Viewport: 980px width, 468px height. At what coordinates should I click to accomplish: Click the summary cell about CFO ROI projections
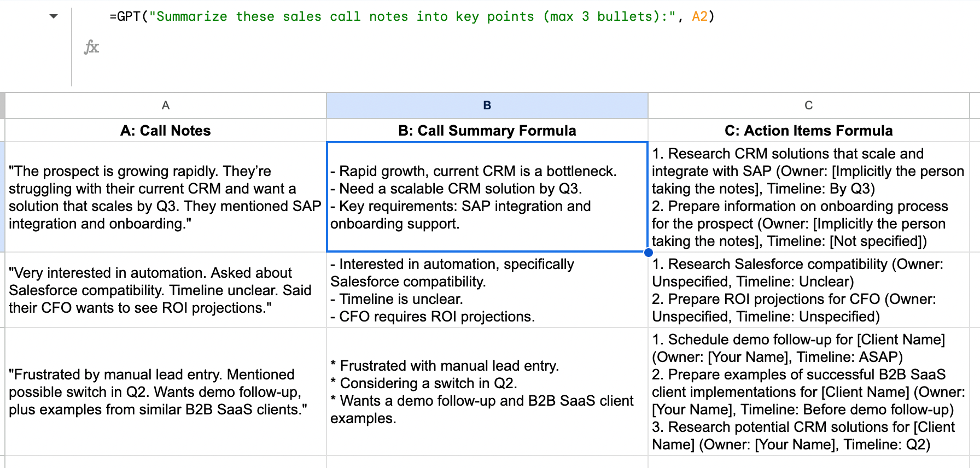[487, 290]
